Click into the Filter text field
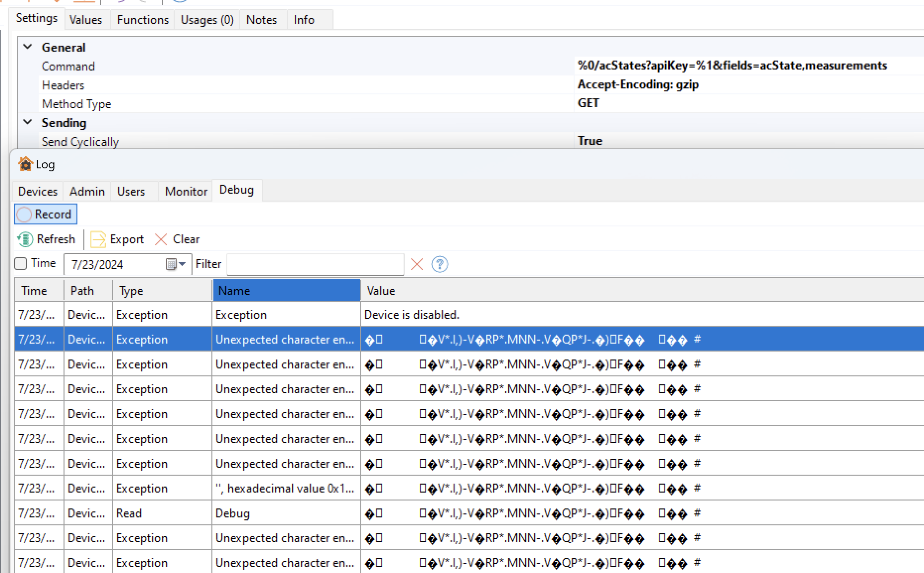This screenshot has width=924, height=573. (x=315, y=265)
